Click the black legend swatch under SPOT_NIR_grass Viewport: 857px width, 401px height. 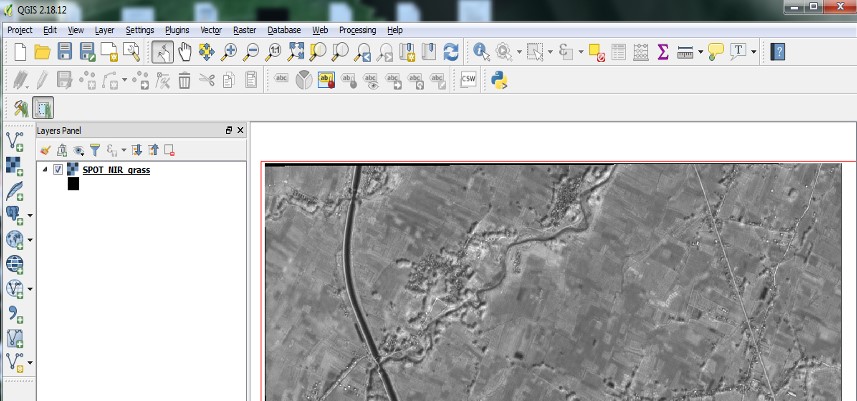(73, 184)
